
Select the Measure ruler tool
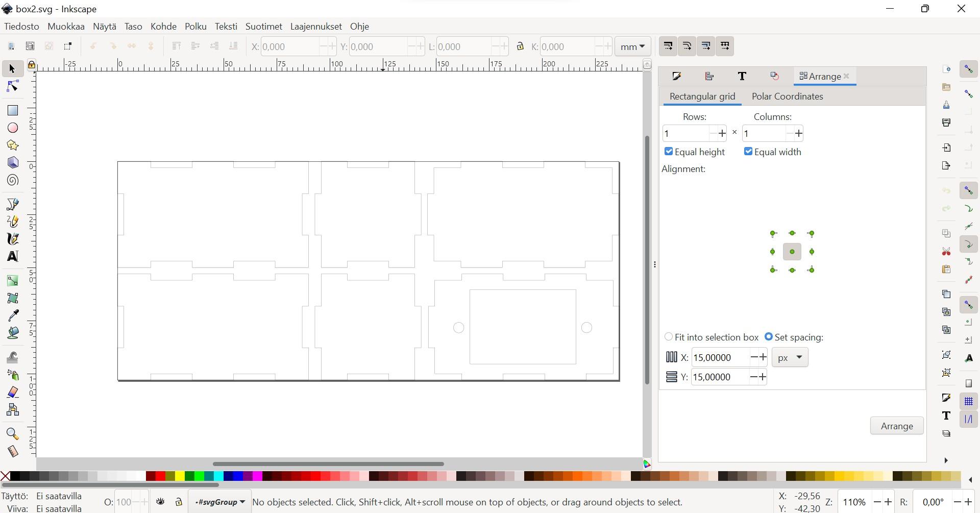(12, 451)
